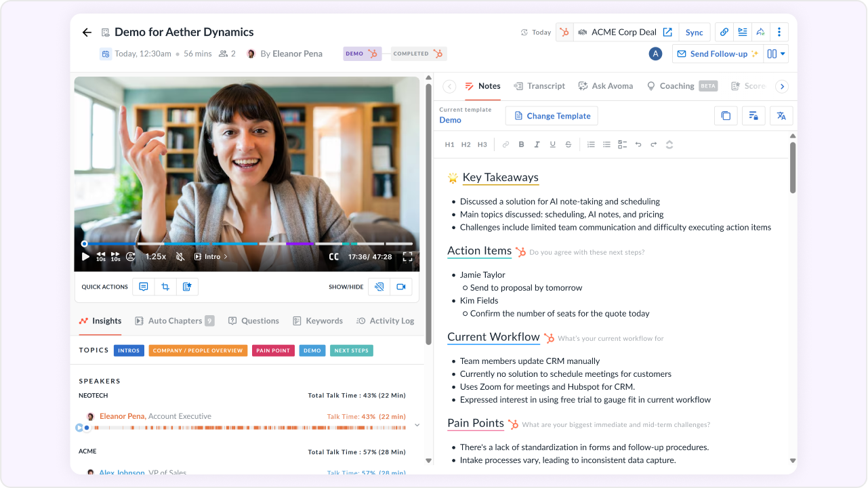Image resolution: width=868 pixels, height=488 pixels.
Task: Switch to the Transcript tab
Action: 539,86
